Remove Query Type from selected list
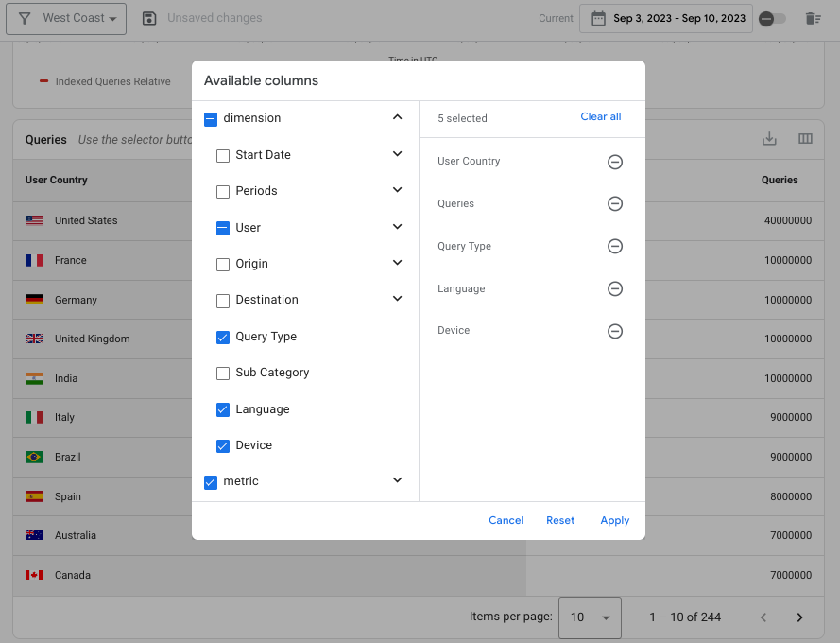 (x=614, y=247)
